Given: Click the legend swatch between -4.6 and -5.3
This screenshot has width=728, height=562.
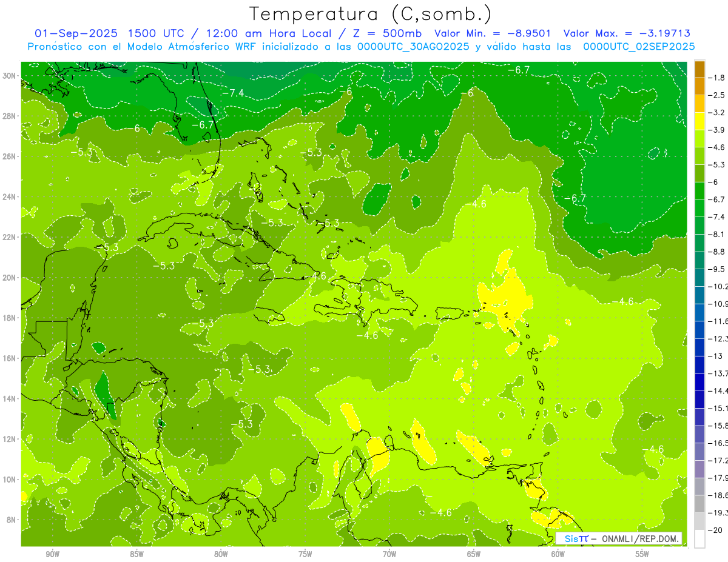Looking at the screenshot, I should point(699,156).
